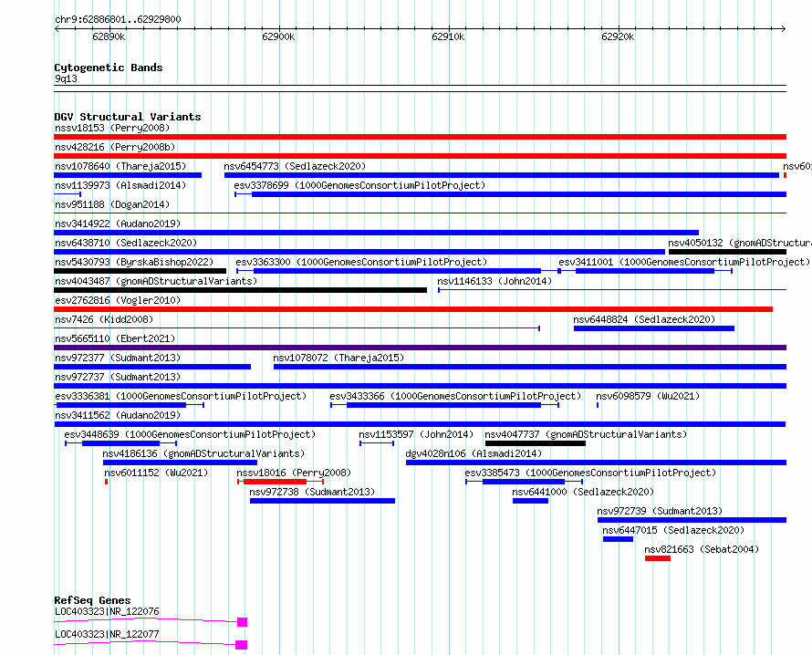Click nsv4043487 (gnomADStructuralVariants) label
The width and height of the screenshot is (812, 655).
(156, 281)
